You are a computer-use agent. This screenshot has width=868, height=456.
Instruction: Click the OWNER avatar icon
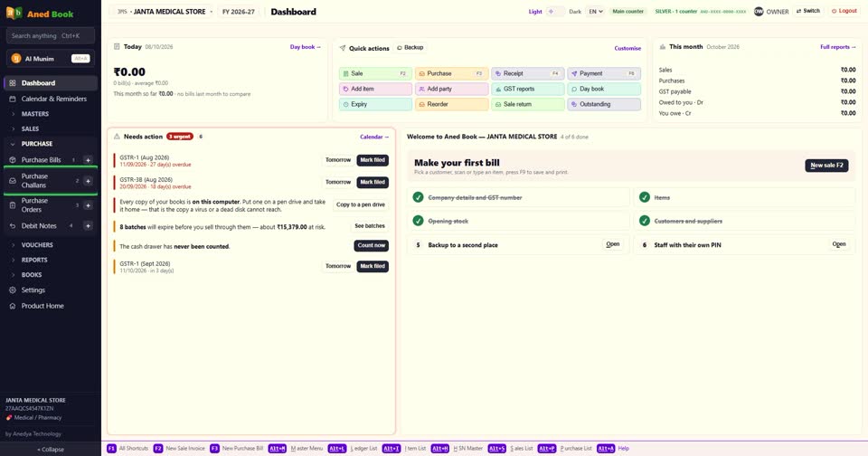[759, 11]
